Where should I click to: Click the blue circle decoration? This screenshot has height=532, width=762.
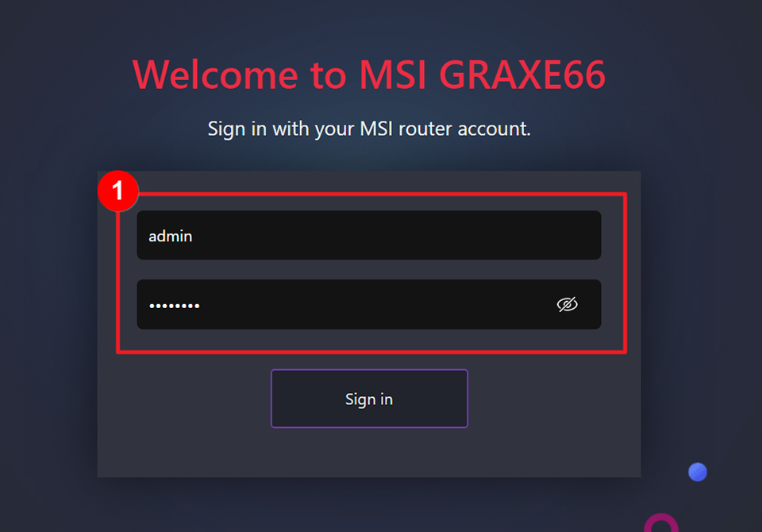point(698,472)
